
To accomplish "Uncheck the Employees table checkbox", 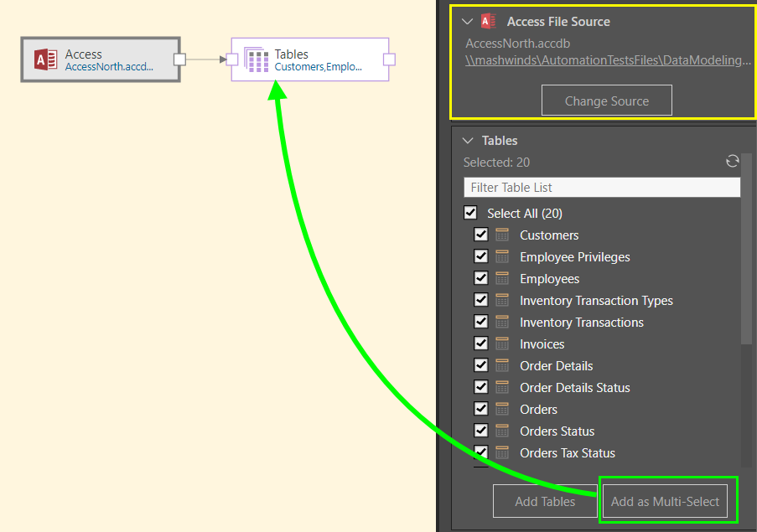I will pos(481,279).
